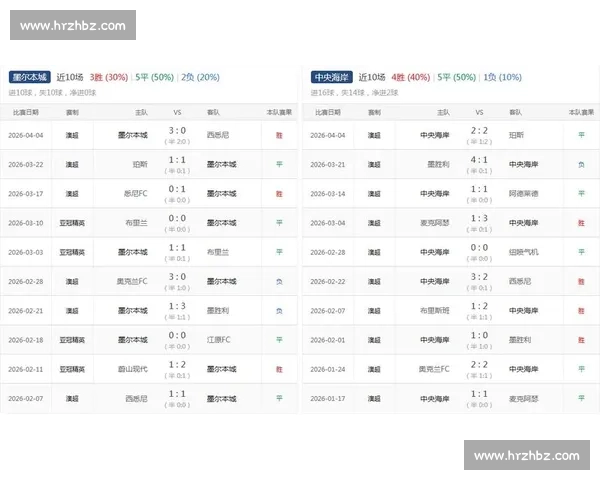This screenshot has width=600, height=480.
Task: Select the 2026-03-10 date cell
Action: pyautogui.click(x=26, y=223)
